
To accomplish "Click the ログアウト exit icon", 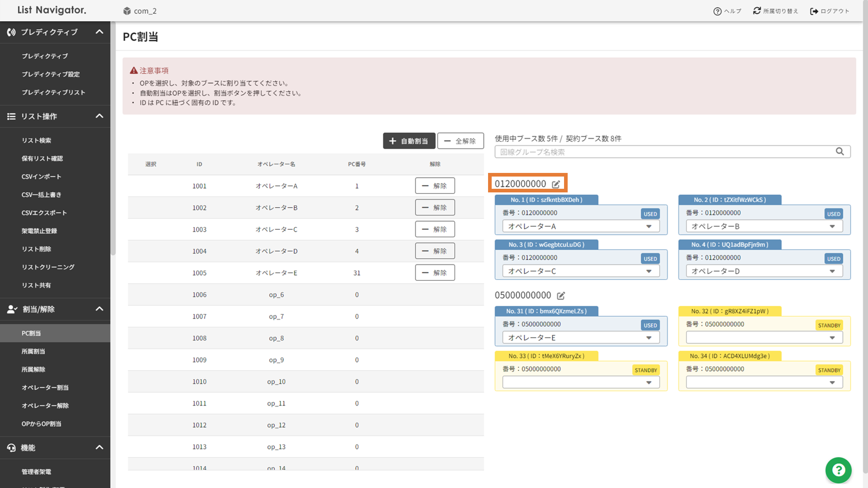I will [x=814, y=11].
